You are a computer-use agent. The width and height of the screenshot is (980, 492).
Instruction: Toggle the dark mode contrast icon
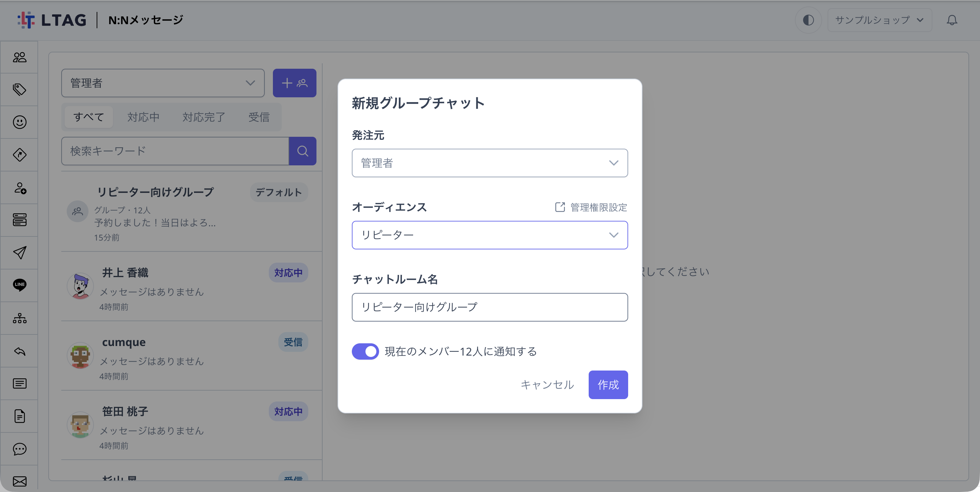pos(808,20)
